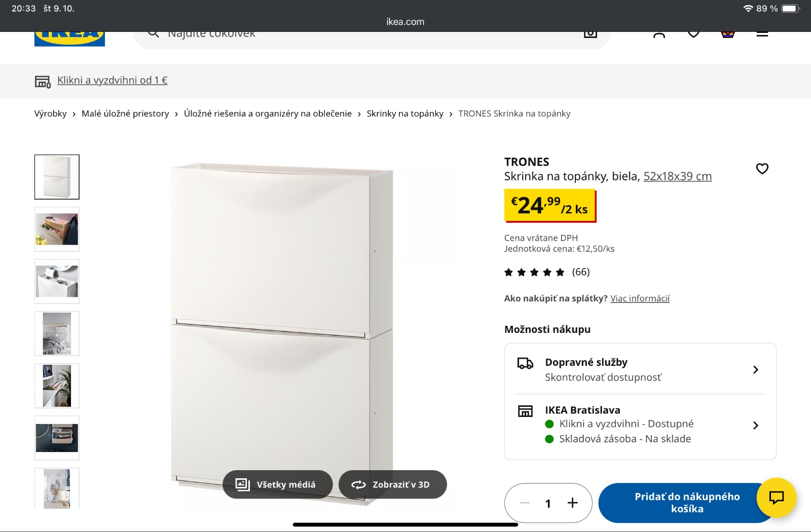
Task: Open Všetky médiá gallery button
Action: [277, 484]
